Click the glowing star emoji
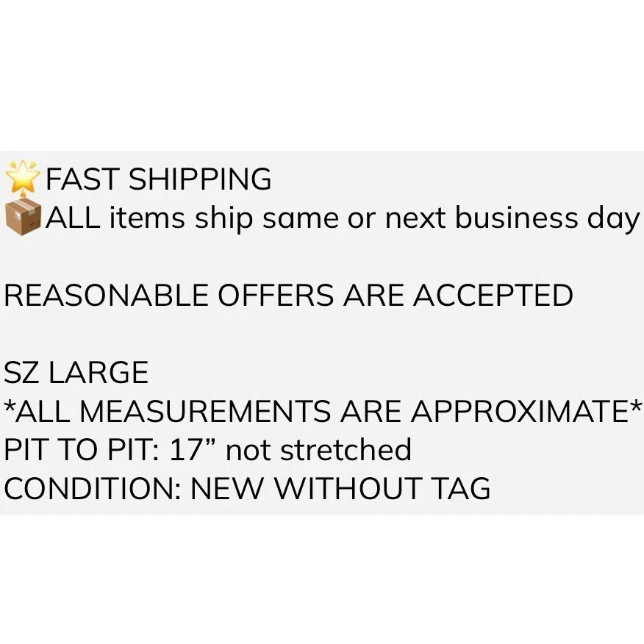The width and height of the screenshot is (644, 644). [23, 177]
